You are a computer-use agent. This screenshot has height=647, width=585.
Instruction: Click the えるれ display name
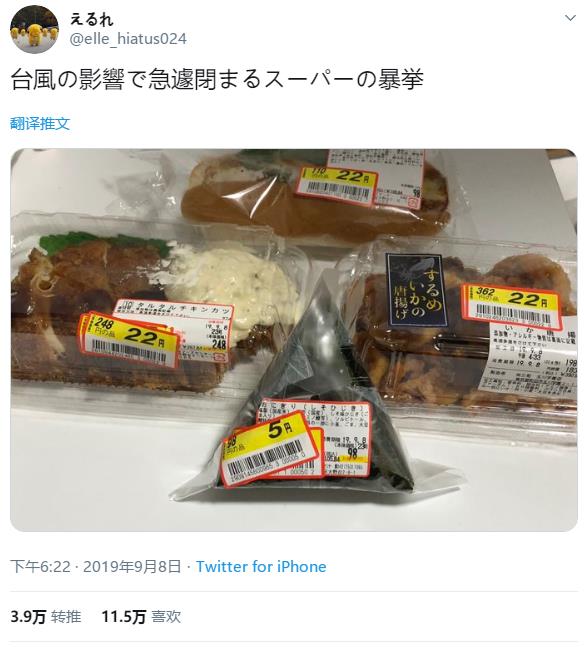(91, 19)
